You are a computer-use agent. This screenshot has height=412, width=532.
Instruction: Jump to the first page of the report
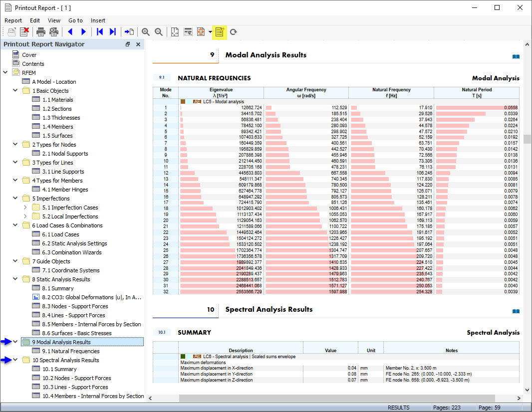[99, 32]
